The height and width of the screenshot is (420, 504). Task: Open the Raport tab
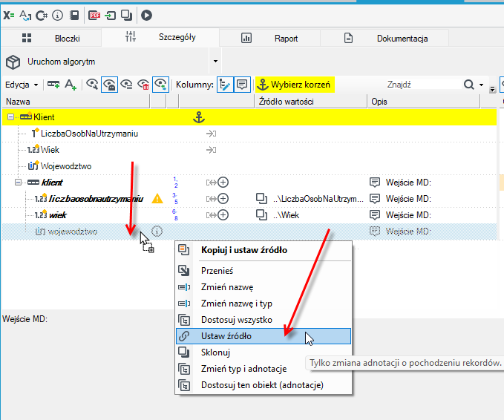coord(269,39)
